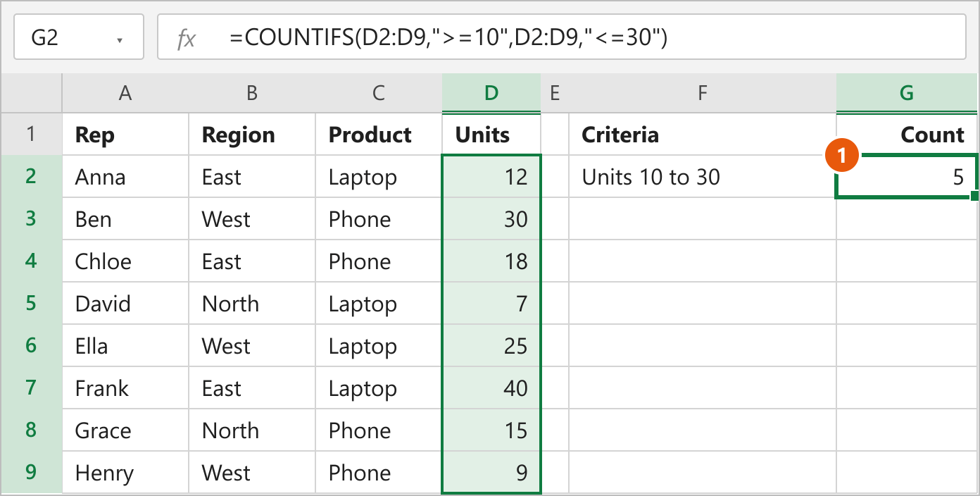This screenshot has height=496, width=980.
Task: Click the Name Box showing G2
Action: (79, 37)
